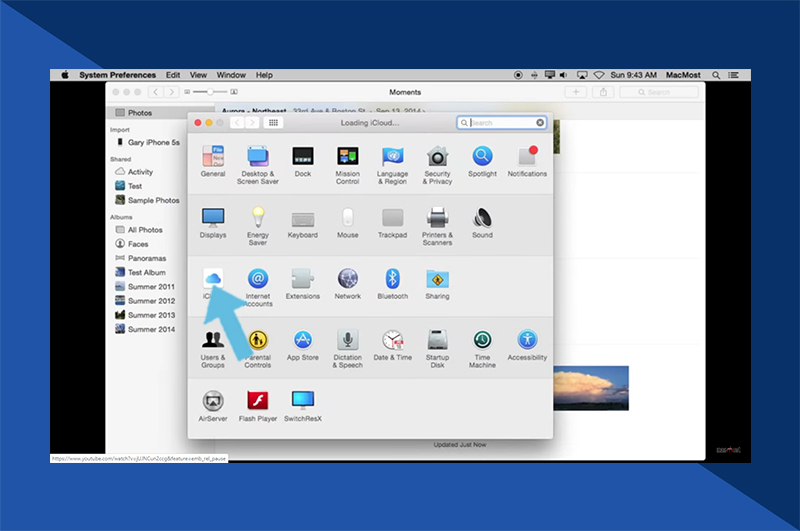Open App Store preferences
800x531 pixels.
[303, 345]
